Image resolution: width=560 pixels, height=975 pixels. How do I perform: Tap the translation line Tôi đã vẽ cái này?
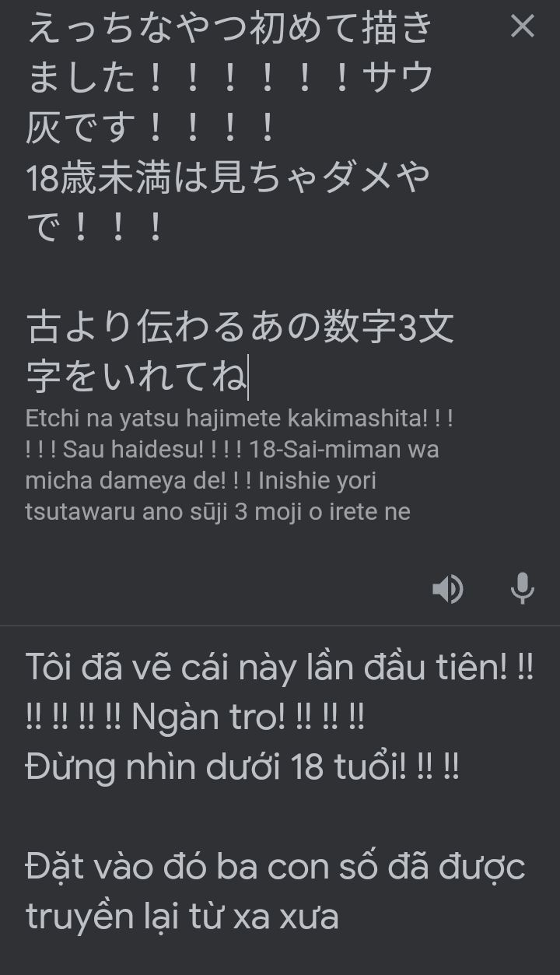280,667
